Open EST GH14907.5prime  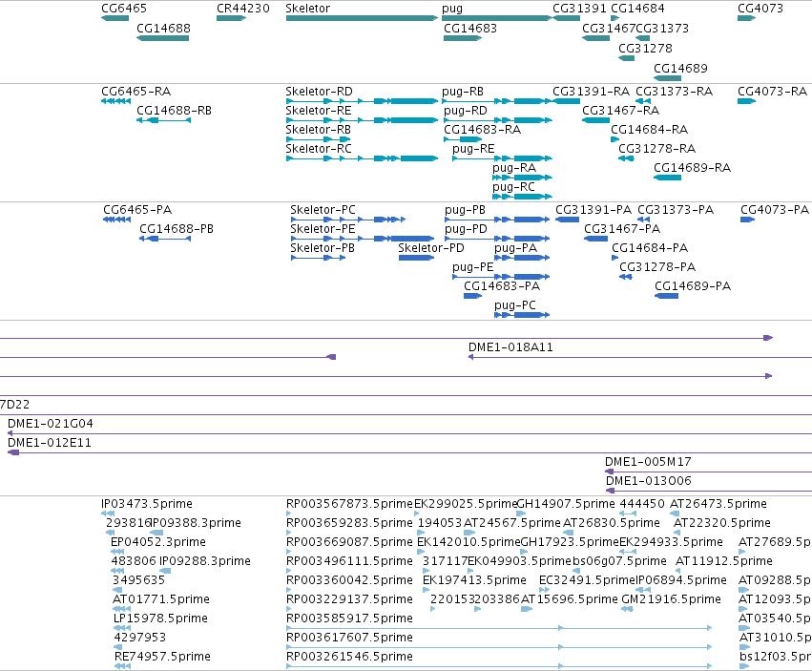coord(566,504)
